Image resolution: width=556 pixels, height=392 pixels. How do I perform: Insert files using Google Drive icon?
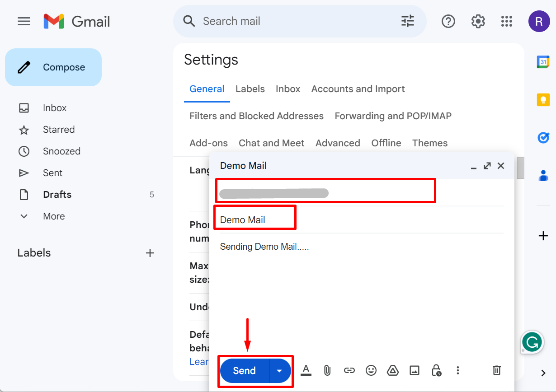392,371
